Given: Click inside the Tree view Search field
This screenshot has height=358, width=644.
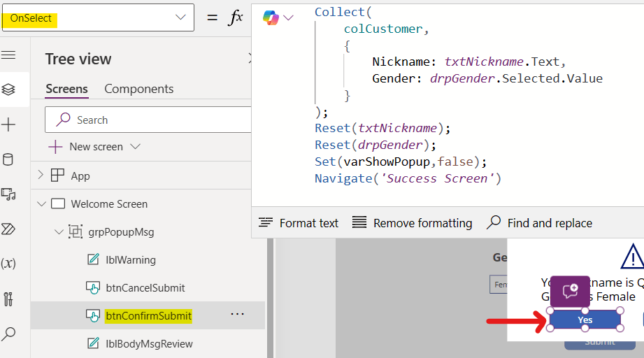Looking at the screenshot, I should 154,120.
